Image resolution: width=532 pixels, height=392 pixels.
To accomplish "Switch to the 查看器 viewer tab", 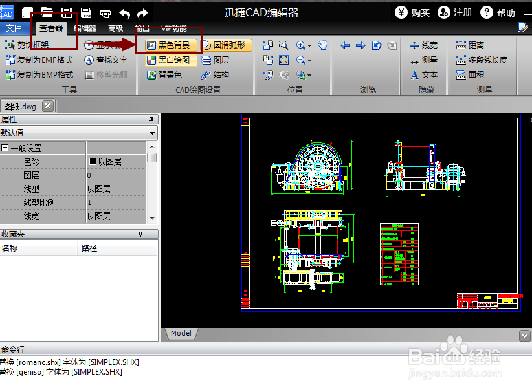I will [x=51, y=28].
